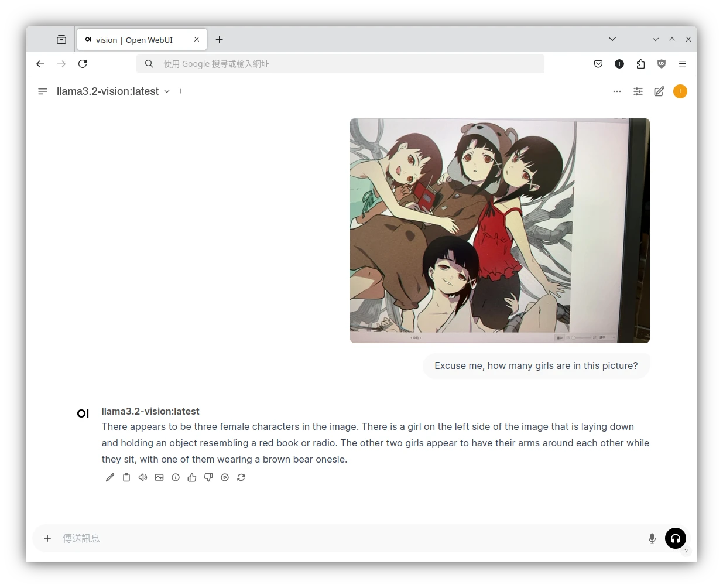Start a new chat with pencil icon

pyautogui.click(x=659, y=91)
